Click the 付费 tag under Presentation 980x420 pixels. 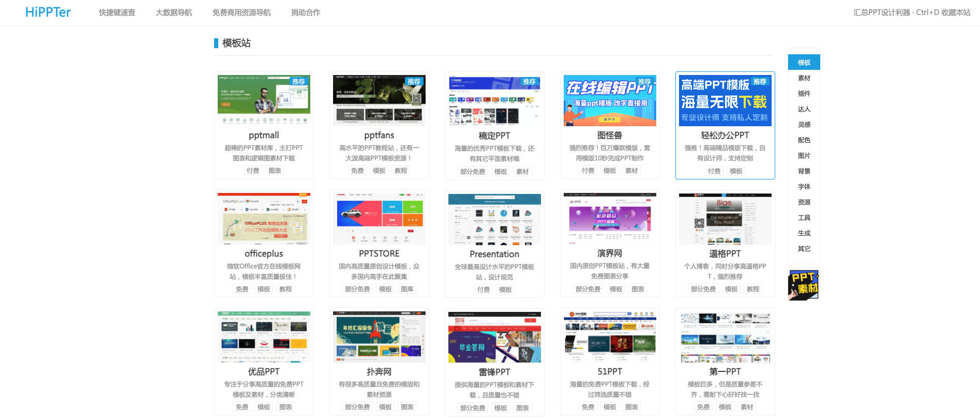[x=484, y=290]
